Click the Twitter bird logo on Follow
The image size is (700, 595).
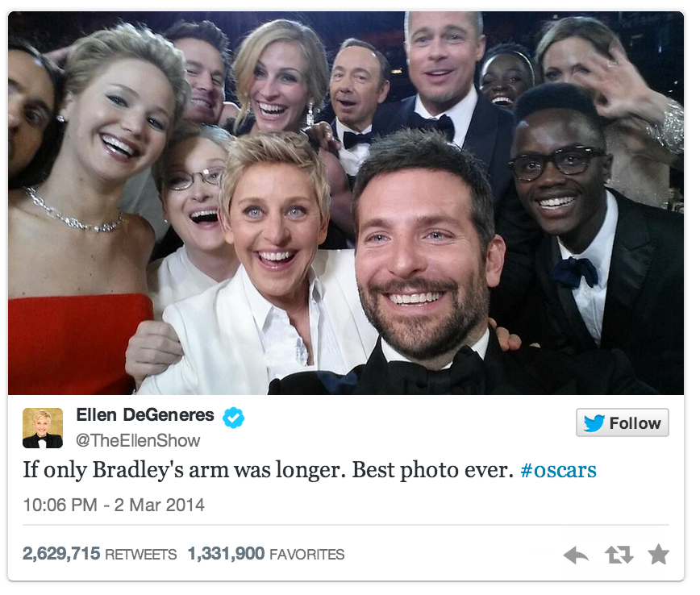pos(594,422)
